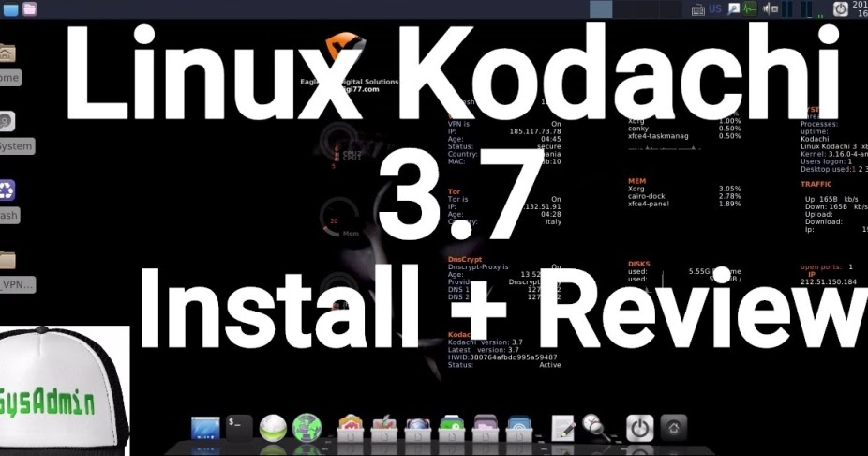Click the 'Users logon: 1' line
This screenshot has width=868, height=456.
click(x=827, y=161)
